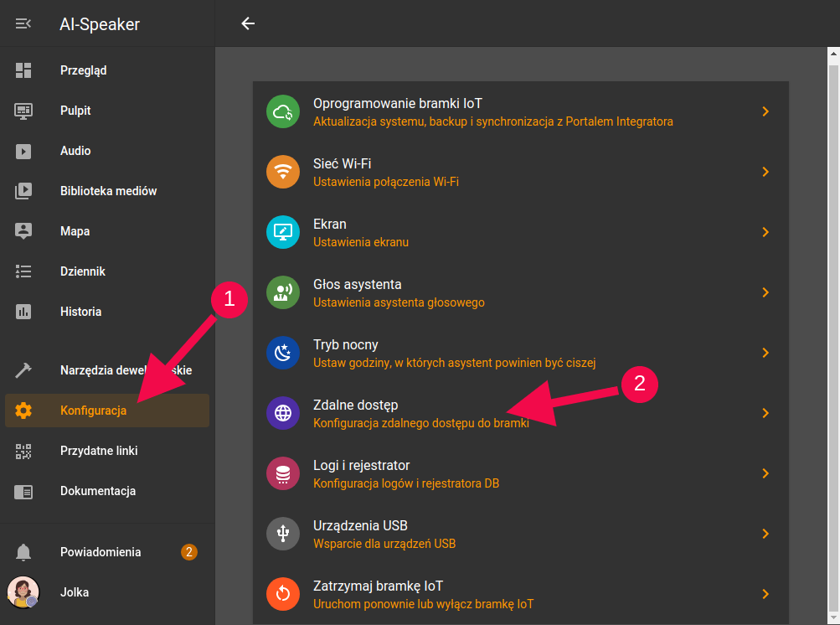
Task: Go back using the top arrow
Action: point(248,23)
